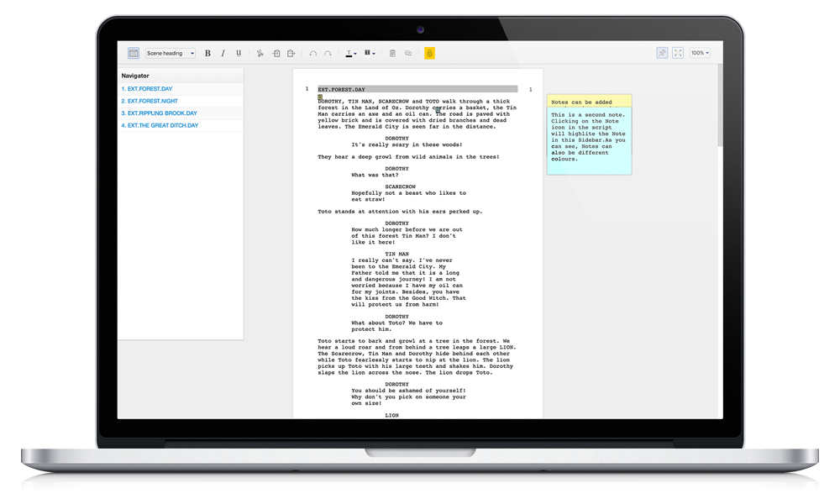
Task: Click the yellow lock icon
Action: coord(429,53)
